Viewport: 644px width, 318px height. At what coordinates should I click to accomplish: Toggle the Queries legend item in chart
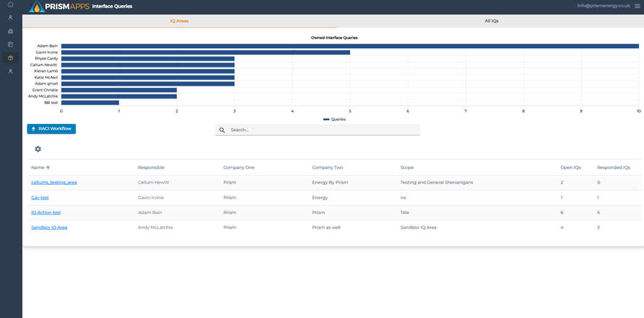click(334, 119)
